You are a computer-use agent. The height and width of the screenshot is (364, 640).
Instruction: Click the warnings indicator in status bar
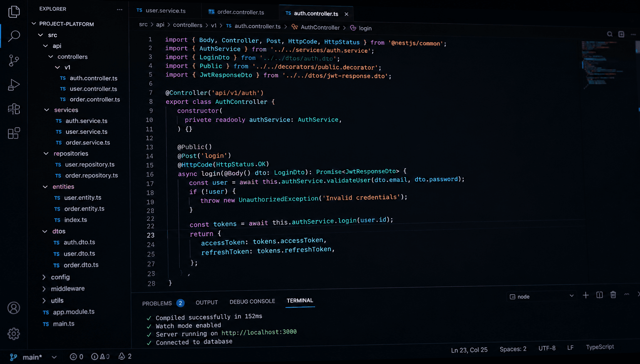[100, 357]
